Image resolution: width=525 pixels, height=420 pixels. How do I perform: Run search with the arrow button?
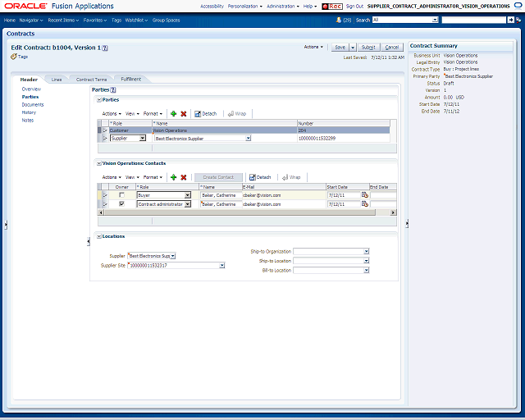tap(510, 20)
